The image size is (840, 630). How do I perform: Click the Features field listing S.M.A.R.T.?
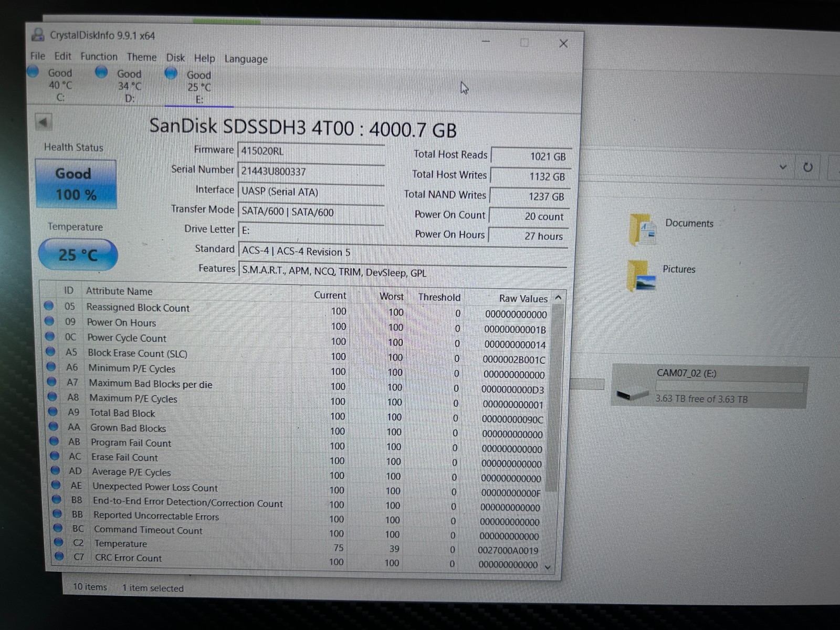click(x=403, y=272)
